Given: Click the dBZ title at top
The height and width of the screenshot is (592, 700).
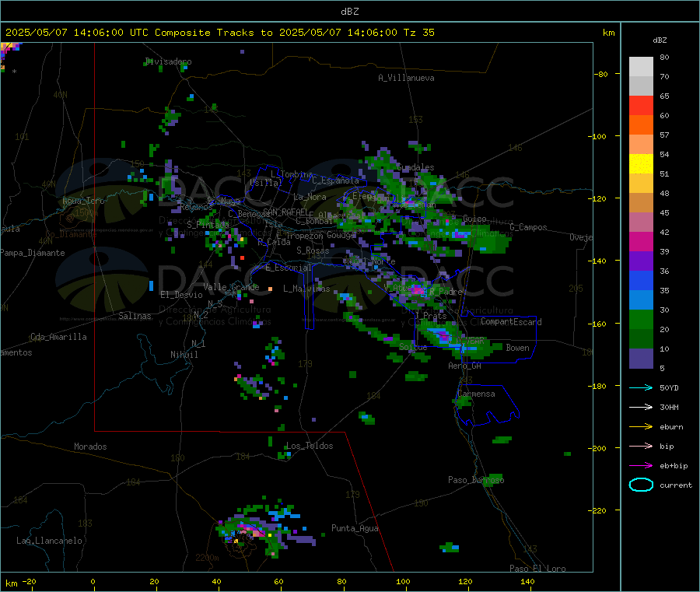Looking at the screenshot, I should click(x=349, y=12).
